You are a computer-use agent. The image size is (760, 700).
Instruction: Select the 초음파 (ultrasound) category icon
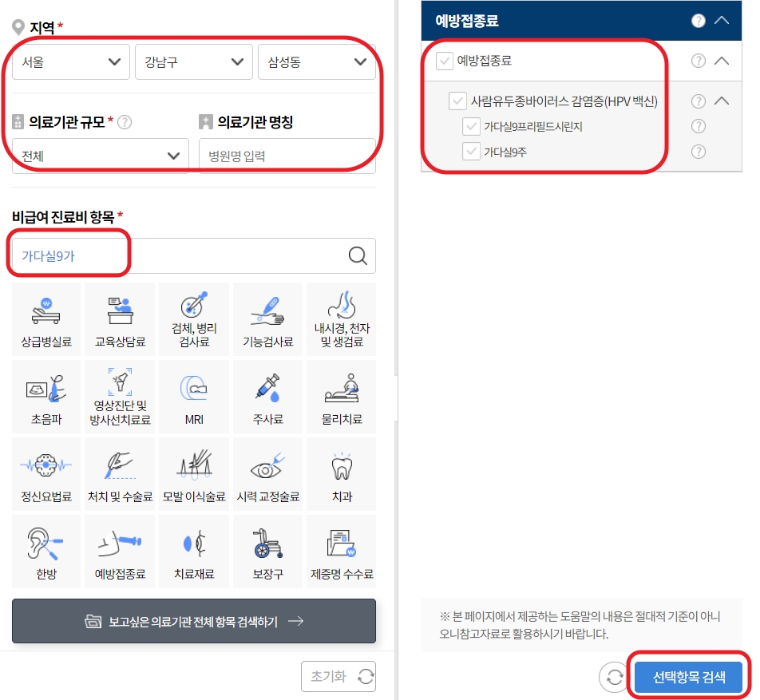(x=46, y=397)
